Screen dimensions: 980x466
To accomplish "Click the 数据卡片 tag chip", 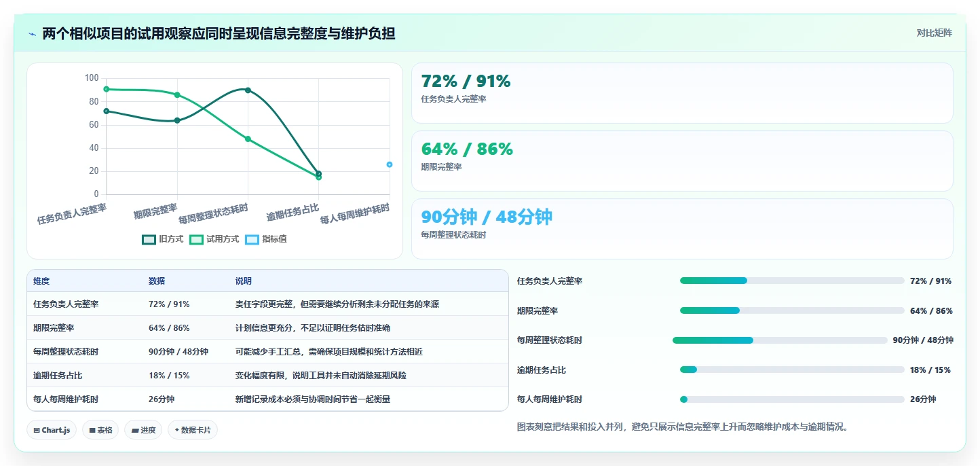I will [193, 430].
